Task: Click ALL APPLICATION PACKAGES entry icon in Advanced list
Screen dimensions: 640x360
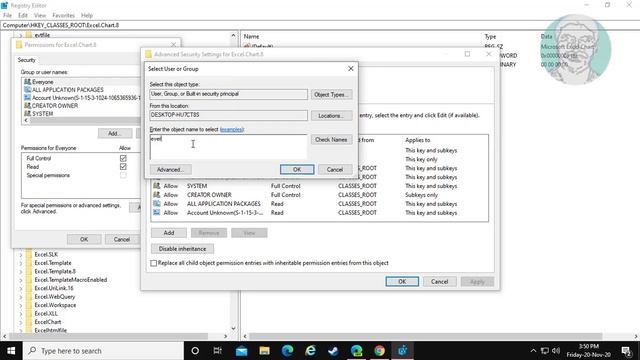Action: [156, 204]
